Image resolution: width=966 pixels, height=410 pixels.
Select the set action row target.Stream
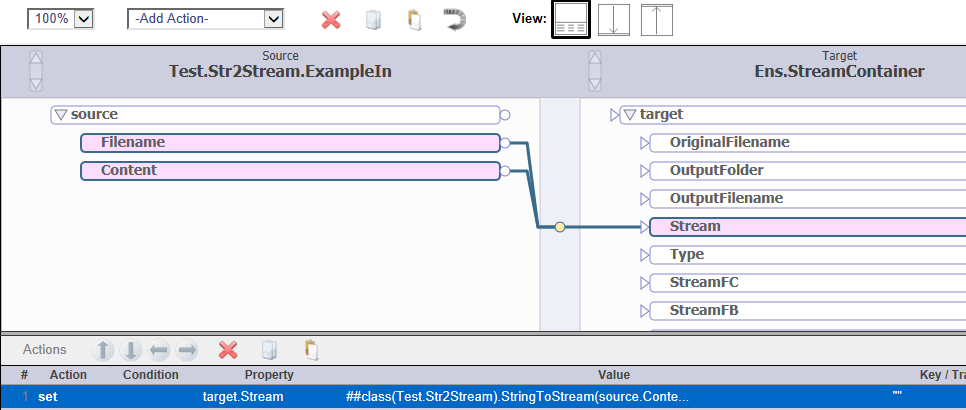tap(483, 397)
